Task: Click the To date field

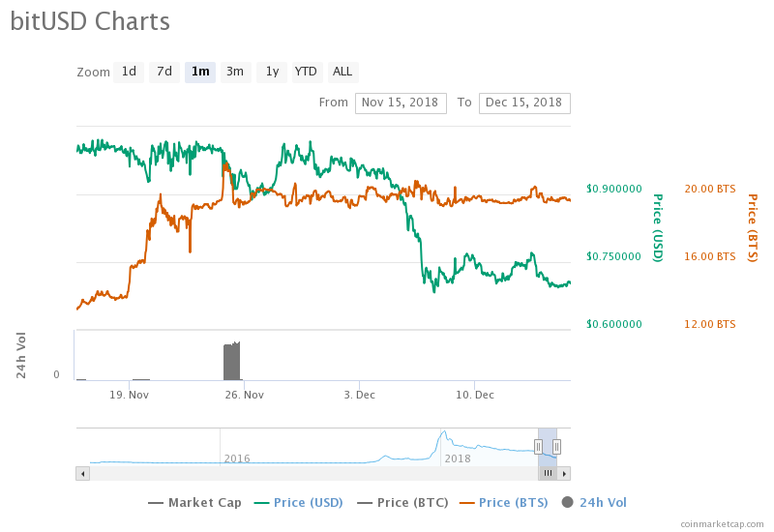Action: [x=523, y=103]
